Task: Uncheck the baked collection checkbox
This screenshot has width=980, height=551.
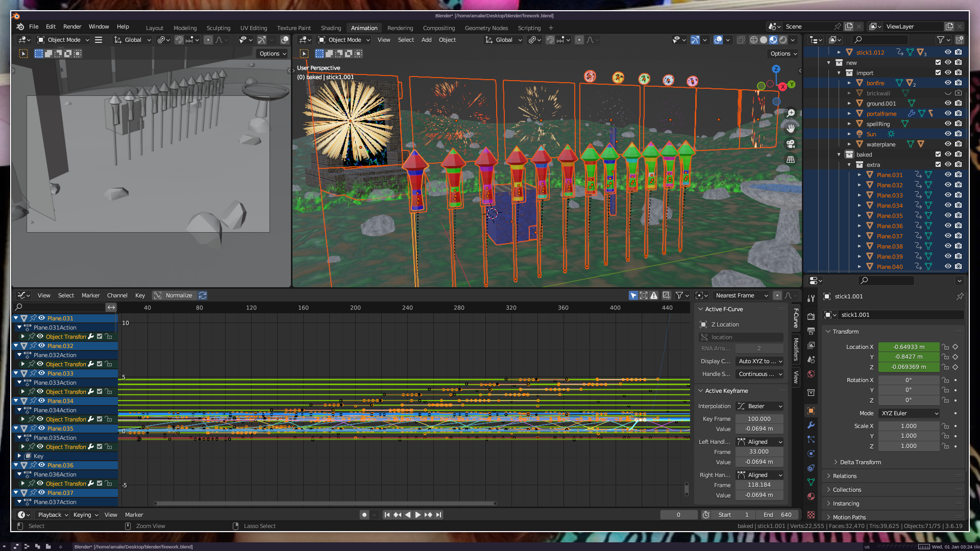Action: coord(938,155)
